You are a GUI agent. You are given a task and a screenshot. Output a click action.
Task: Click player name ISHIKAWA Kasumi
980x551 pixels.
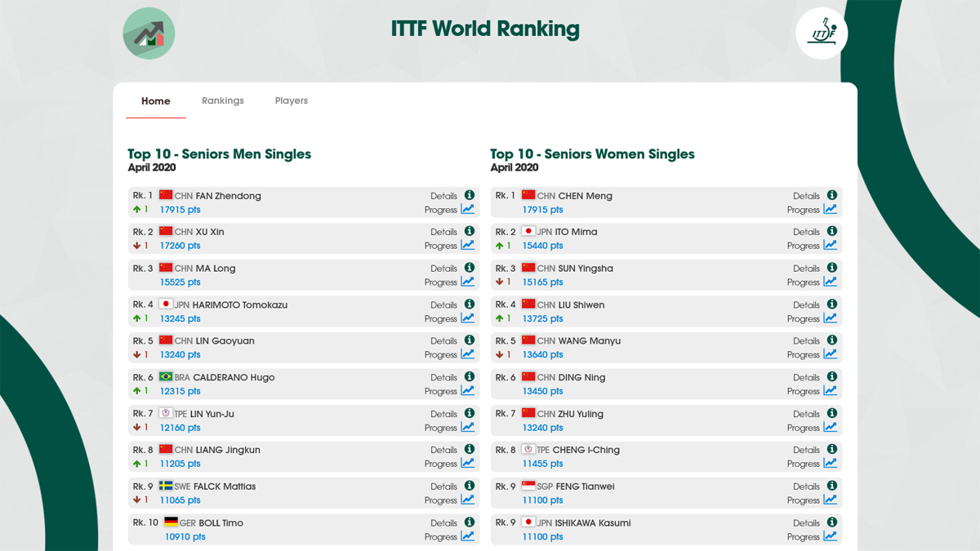click(593, 523)
